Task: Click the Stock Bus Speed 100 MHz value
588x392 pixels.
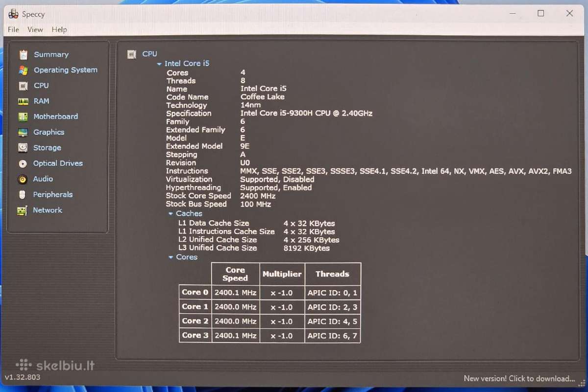Action: pyautogui.click(x=255, y=204)
